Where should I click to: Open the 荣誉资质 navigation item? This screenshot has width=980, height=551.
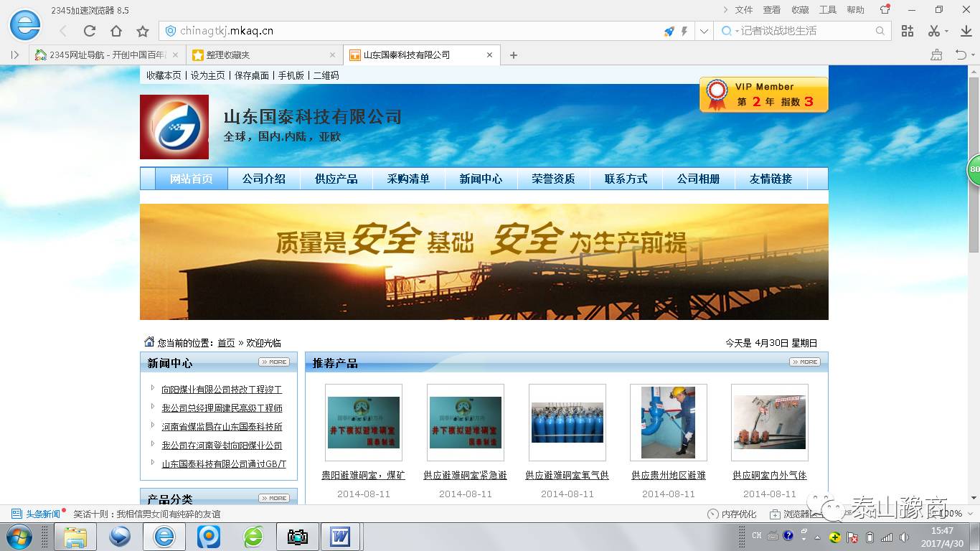(553, 179)
